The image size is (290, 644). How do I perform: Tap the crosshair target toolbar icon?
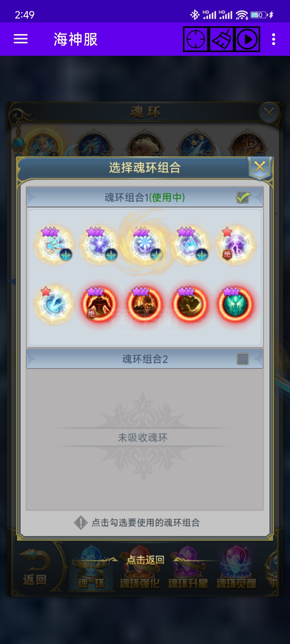click(196, 39)
